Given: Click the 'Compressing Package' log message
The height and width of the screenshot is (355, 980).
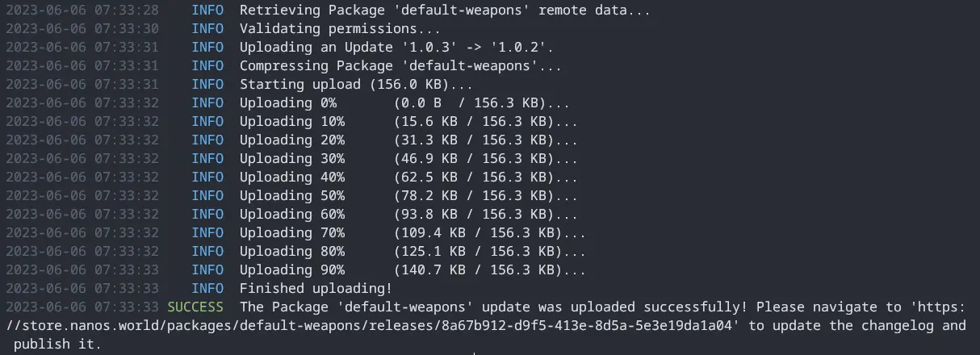Looking at the screenshot, I should 400,66.
